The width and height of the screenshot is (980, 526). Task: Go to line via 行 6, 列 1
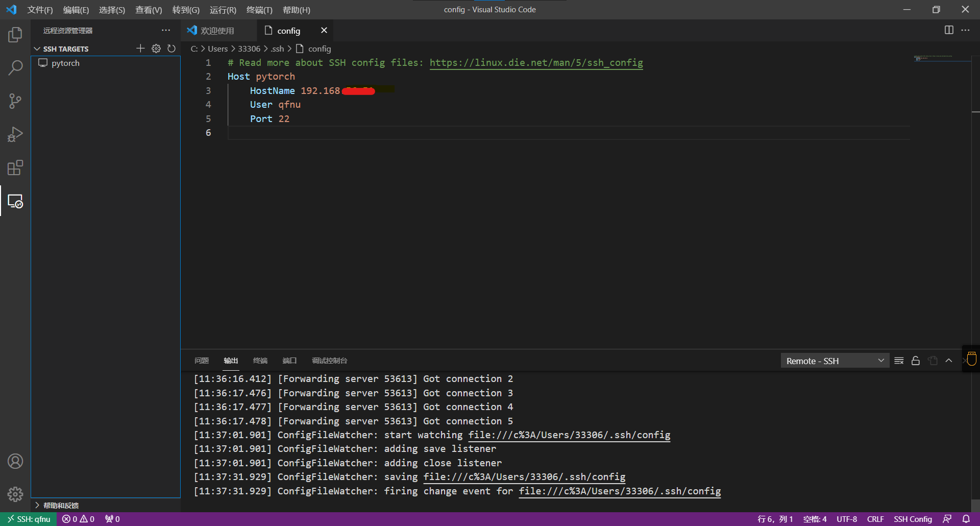tap(775, 519)
